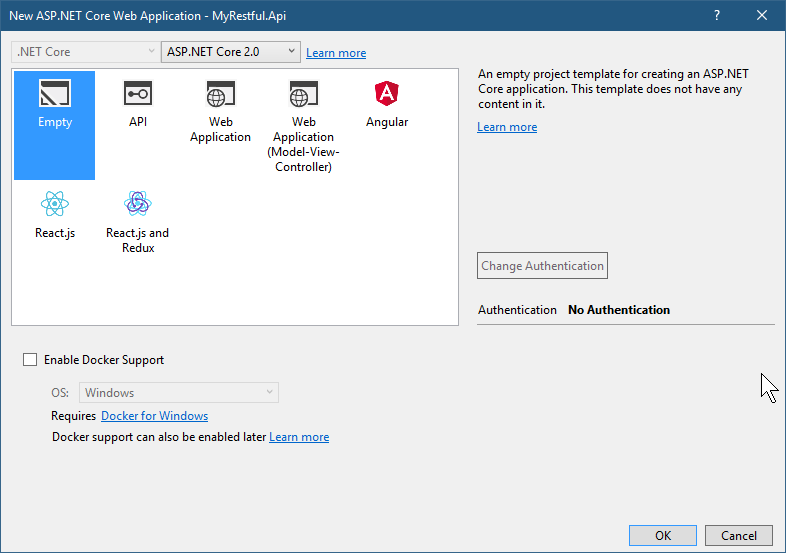Screen dimensions: 786x553
Task: Open Learn more link beside version dropdown
Action: [336, 53]
